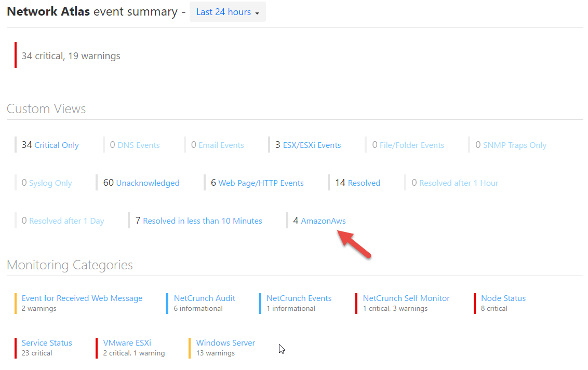The height and width of the screenshot is (370, 588).
Task: Open the Last 24 hours dropdown
Action: (227, 12)
